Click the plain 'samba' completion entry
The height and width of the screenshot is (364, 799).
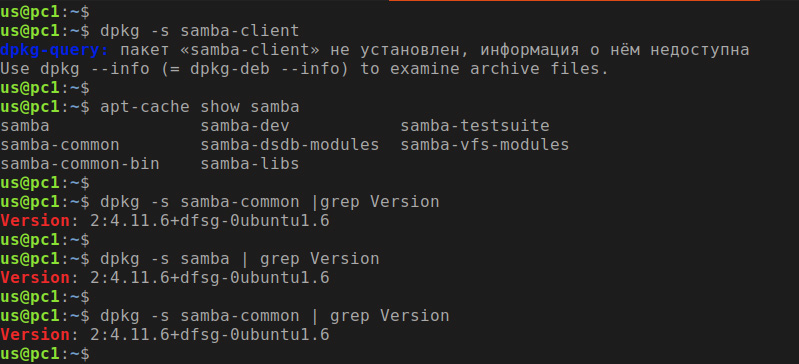[x=24, y=126]
